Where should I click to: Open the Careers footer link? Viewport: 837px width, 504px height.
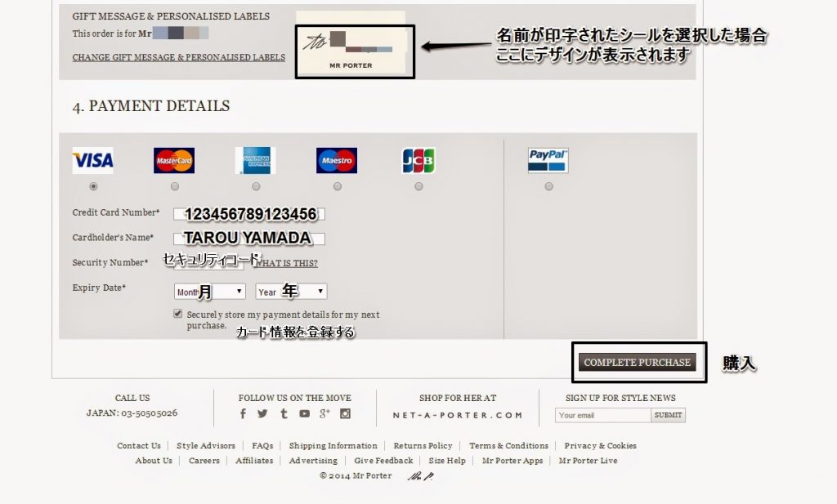(204, 460)
